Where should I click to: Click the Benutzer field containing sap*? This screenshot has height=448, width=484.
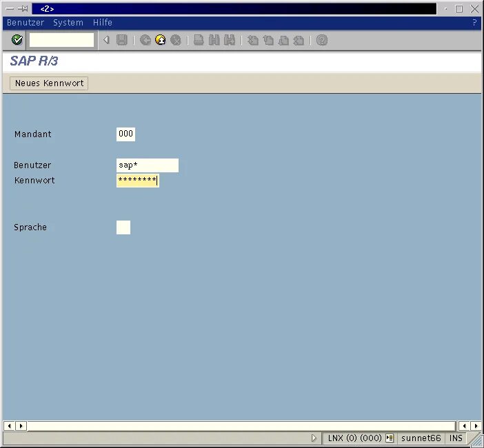148,165
